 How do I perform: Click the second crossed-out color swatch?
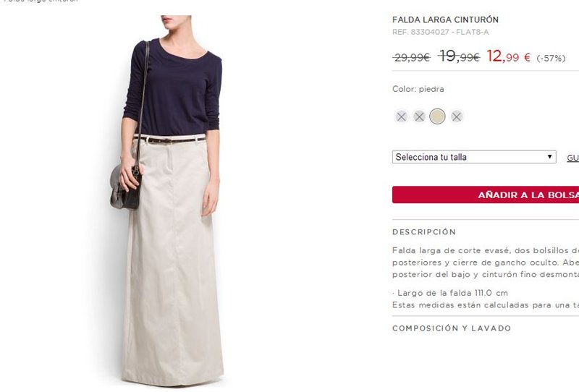tap(419, 116)
